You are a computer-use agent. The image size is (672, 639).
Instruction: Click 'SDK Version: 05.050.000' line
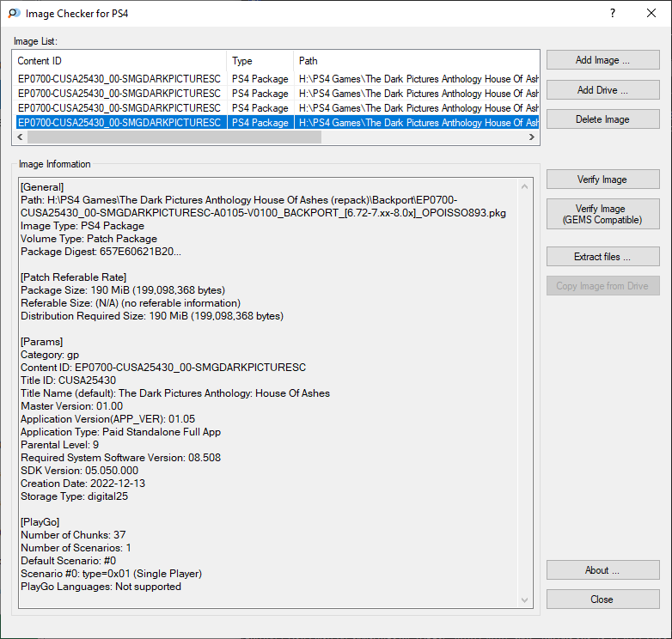(x=79, y=471)
